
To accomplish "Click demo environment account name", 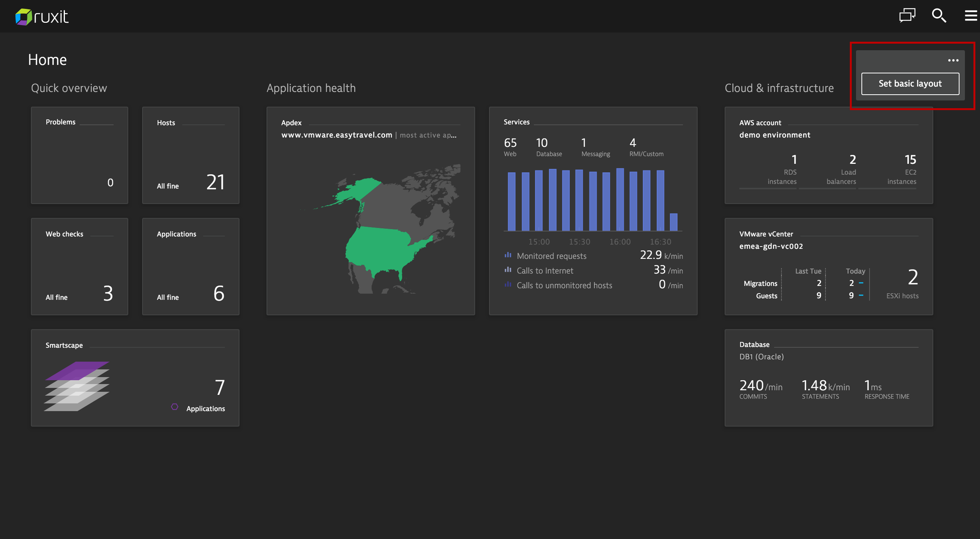I will pos(774,135).
